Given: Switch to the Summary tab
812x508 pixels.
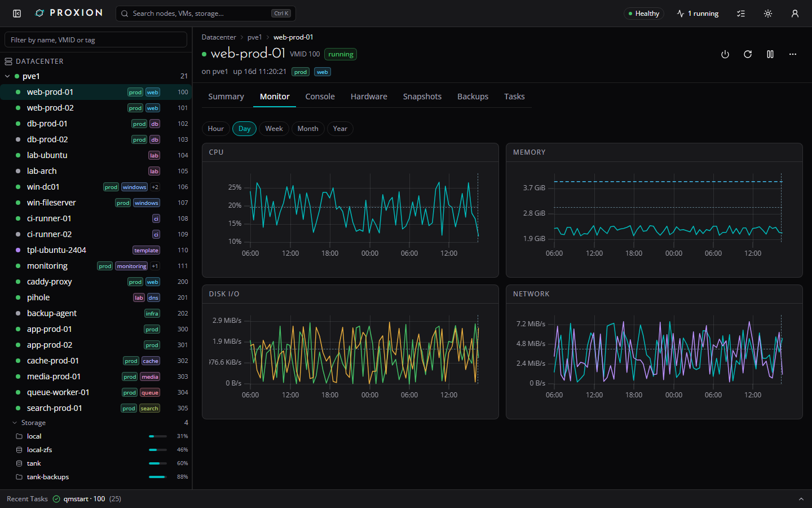Looking at the screenshot, I should [x=226, y=97].
